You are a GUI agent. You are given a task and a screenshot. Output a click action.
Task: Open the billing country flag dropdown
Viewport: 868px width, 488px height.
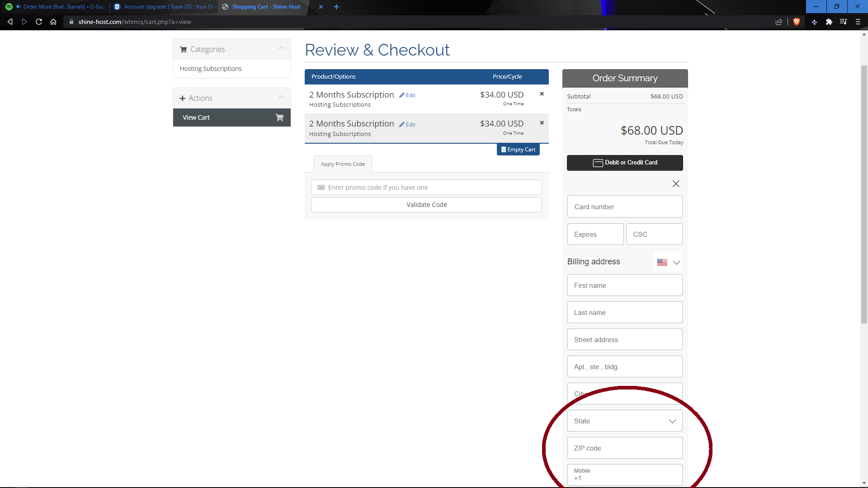668,262
